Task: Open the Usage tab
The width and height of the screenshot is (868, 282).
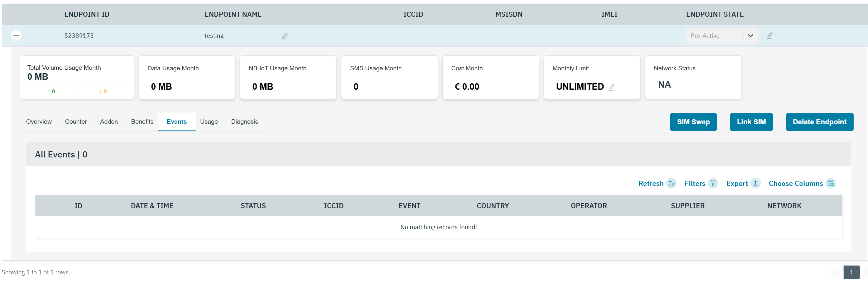Action: coord(209,122)
